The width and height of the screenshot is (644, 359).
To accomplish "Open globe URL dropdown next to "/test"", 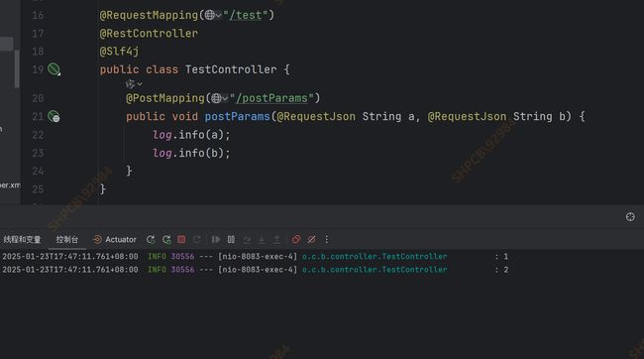I will pyautogui.click(x=213, y=15).
